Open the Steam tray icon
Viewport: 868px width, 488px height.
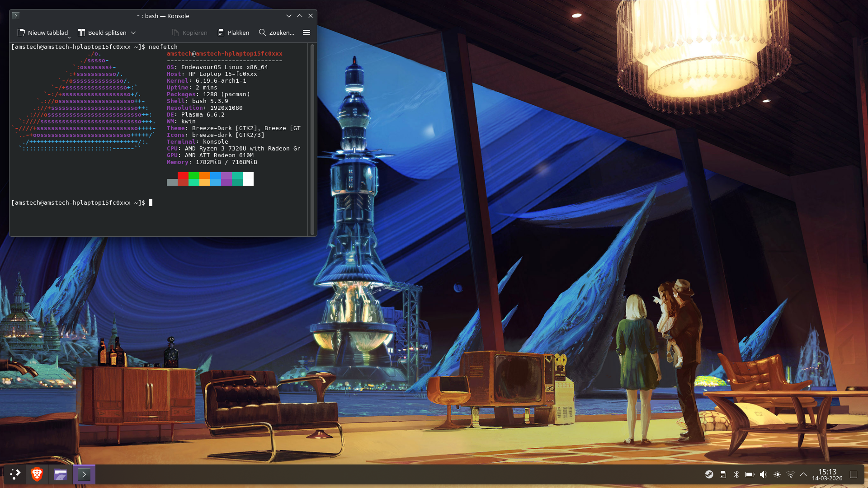click(709, 474)
